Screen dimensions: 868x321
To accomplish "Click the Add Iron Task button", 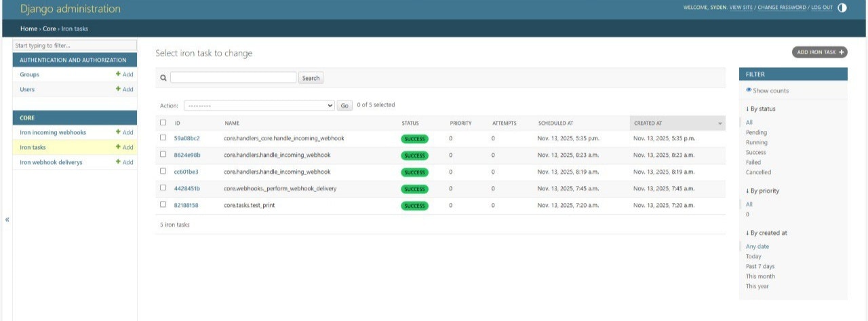I will pos(820,52).
